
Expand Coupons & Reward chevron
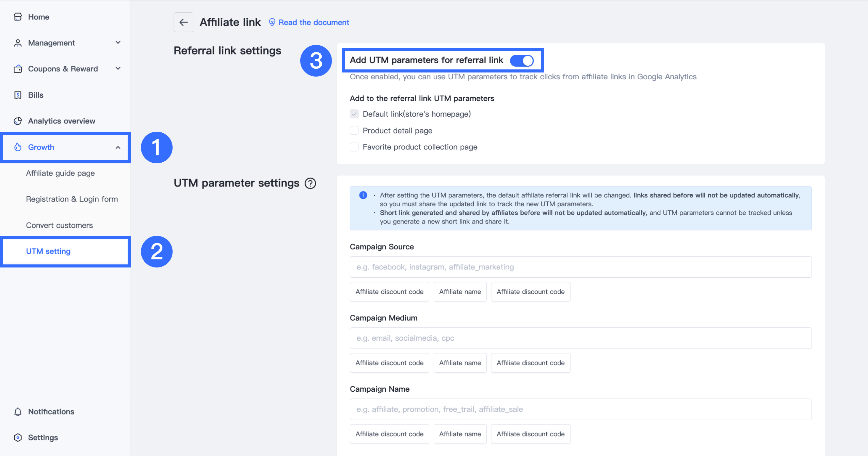(x=118, y=68)
